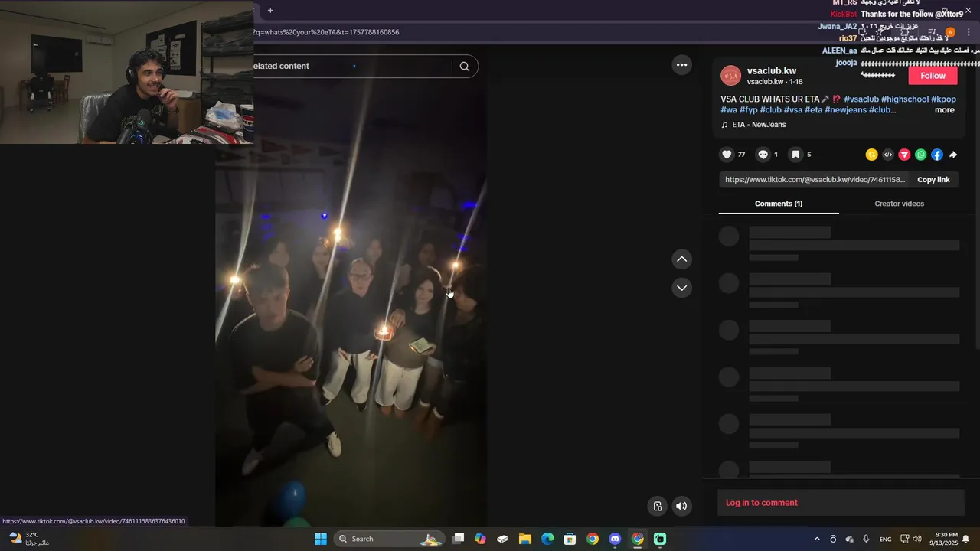Open the volume tray icon
Viewport: 980px width, 551px height.
(917, 539)
